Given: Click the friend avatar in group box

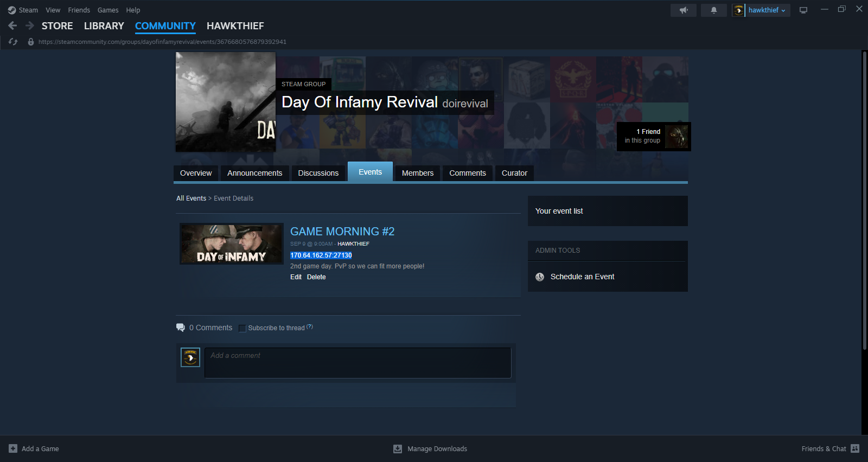Looking at the screenshot, I should (x=676, y=137).
